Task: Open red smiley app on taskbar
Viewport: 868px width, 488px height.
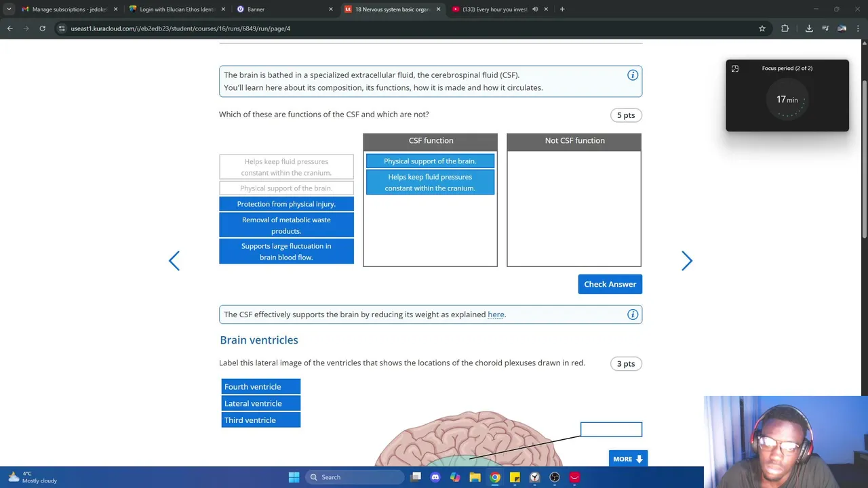Action: coord(574,477)
